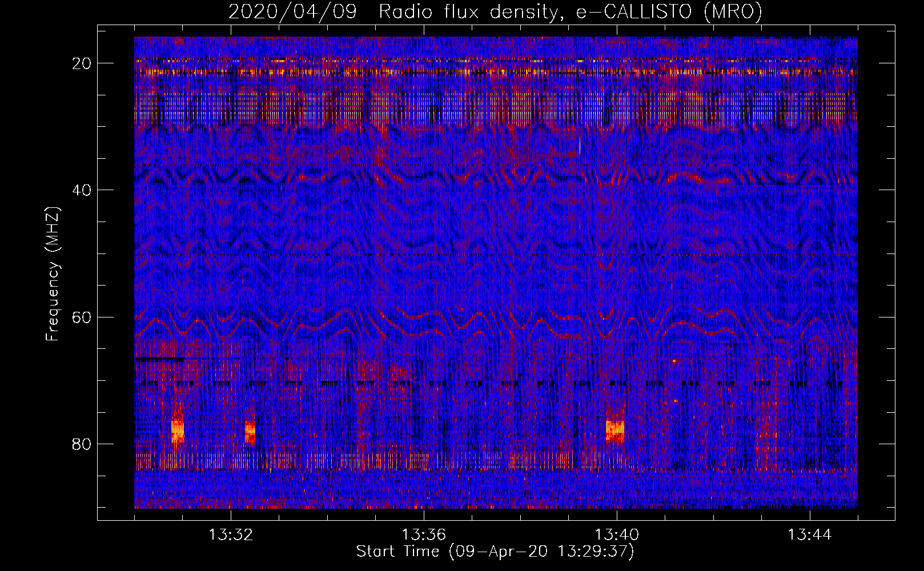This screenshot has height=571, width=924.
Task: Click the 13:40 time tick label
Action: [617, 535]
